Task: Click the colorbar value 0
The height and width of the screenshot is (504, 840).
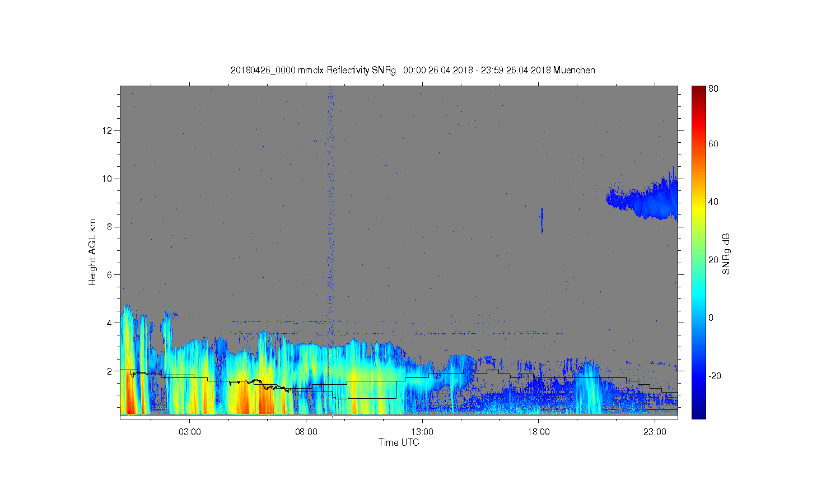Action: 711,318
